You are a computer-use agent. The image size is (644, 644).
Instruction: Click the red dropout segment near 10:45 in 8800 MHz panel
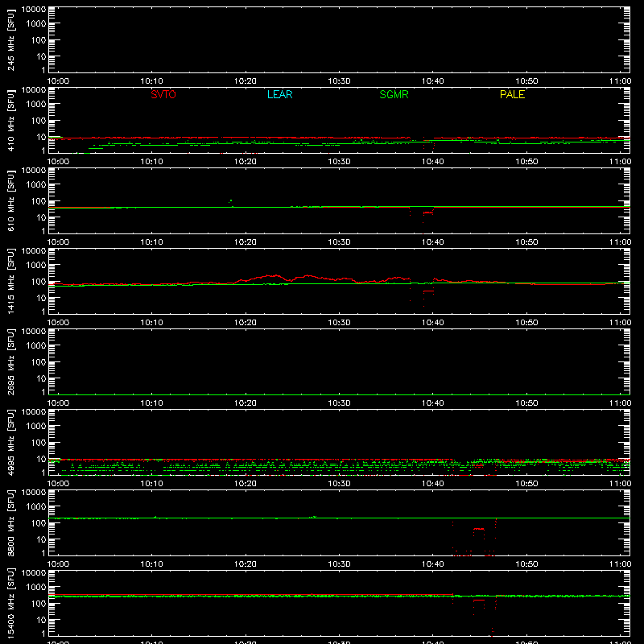point(479,529)
